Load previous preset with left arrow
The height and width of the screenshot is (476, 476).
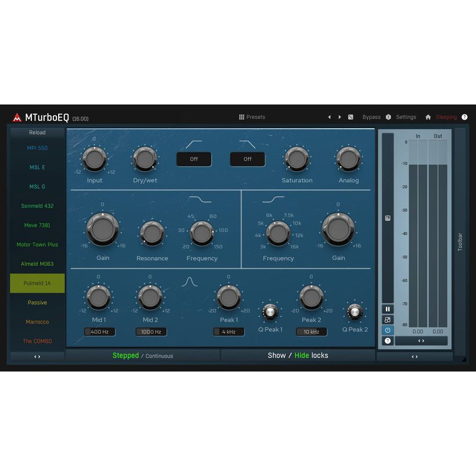[329, 117]
